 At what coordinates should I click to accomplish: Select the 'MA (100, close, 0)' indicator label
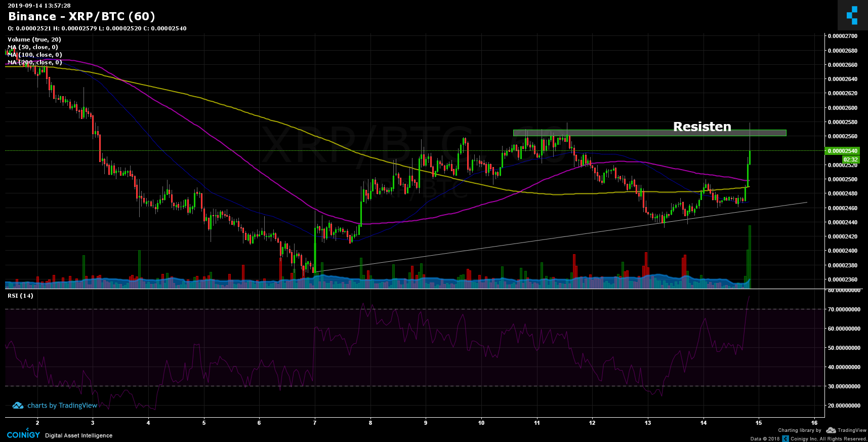coord(35,55)
